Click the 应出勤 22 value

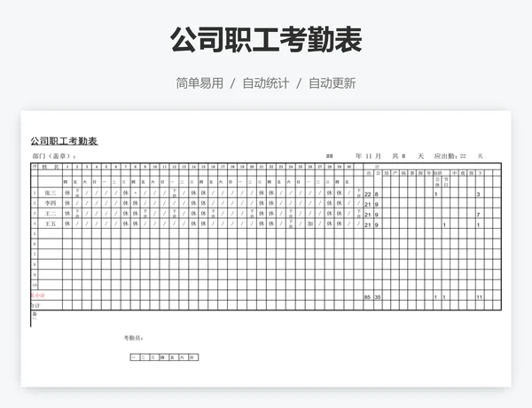450,156
